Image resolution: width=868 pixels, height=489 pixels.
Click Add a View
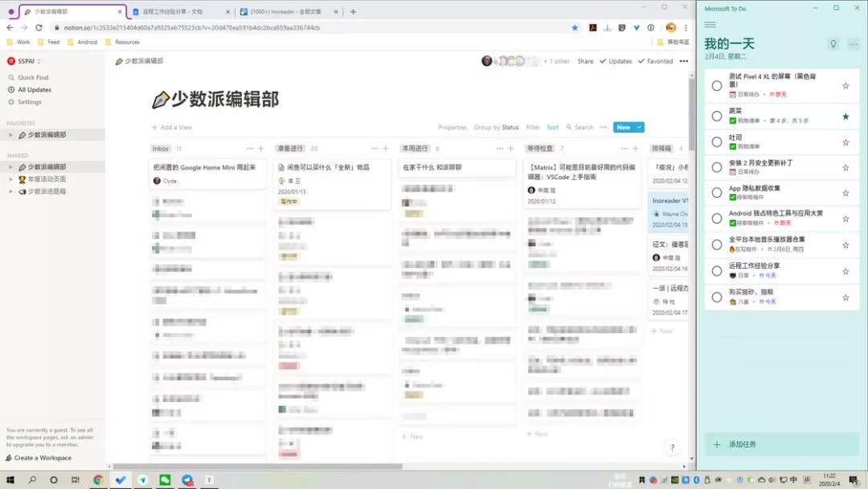click(172, 127)
